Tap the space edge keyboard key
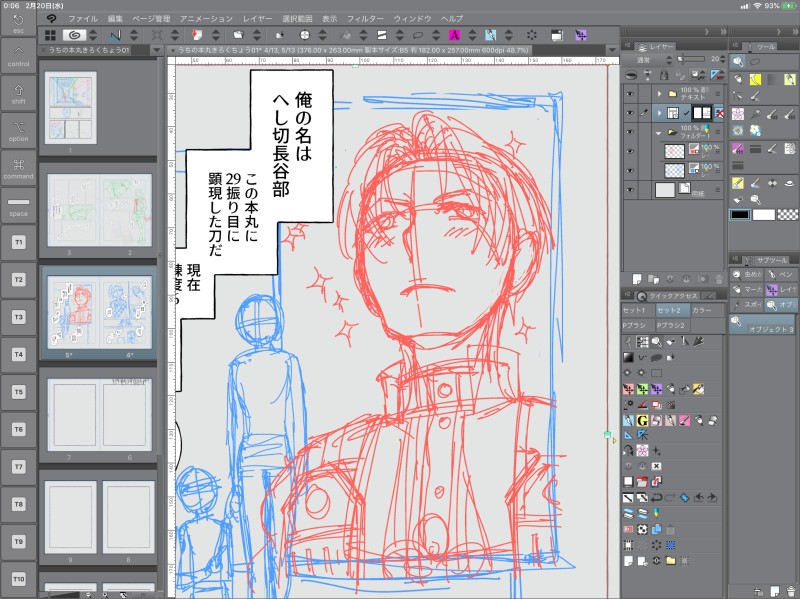800x599 pixels. click(18, 206)
